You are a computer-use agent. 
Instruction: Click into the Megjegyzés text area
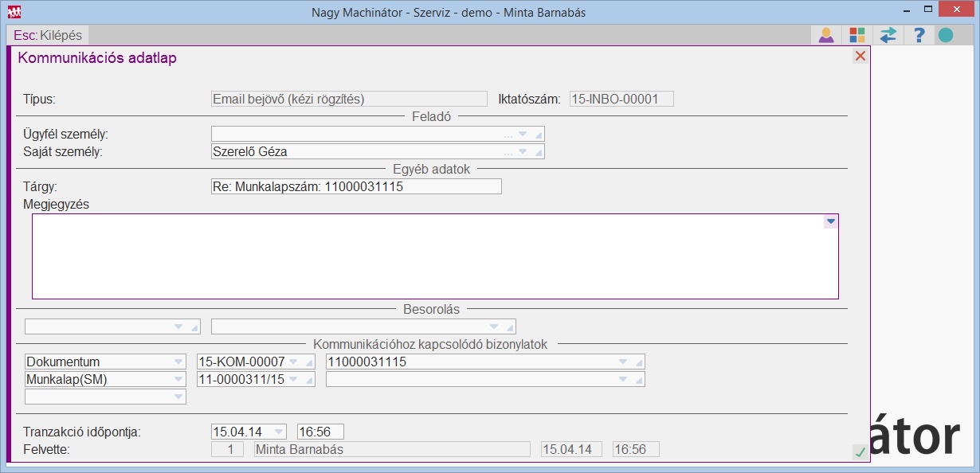(x=435, y=256)
